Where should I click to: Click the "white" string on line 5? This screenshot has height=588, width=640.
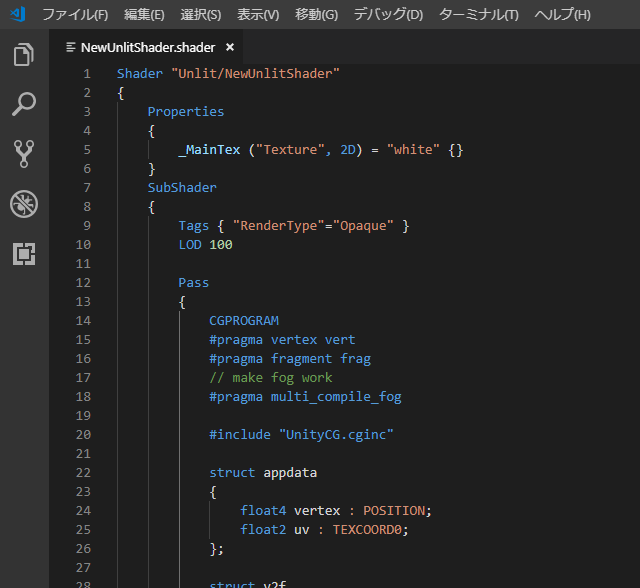[x=413, y=150]
